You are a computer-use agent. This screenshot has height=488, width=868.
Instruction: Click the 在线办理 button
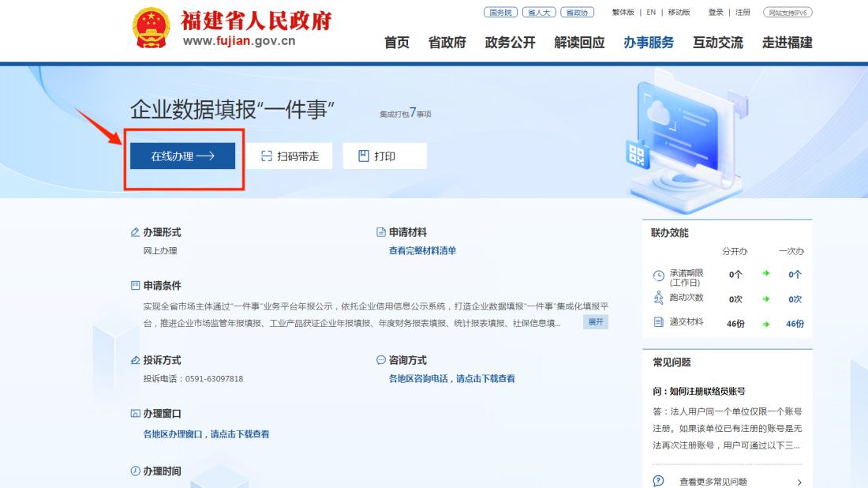[x=183, y=155]
